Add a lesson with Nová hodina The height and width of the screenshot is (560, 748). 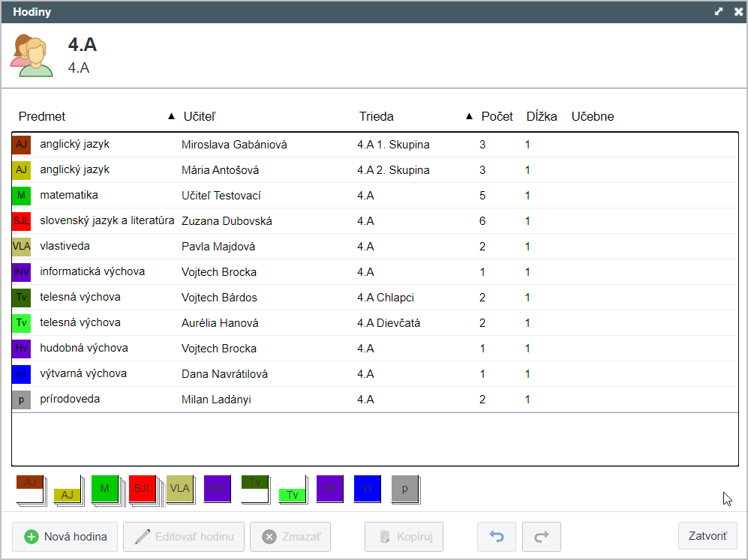pyautogui.click(x=65, y=537)
